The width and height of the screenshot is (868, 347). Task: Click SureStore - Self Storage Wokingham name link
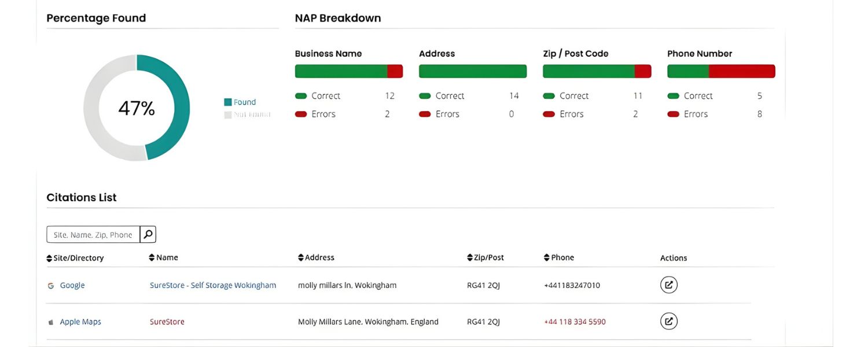point(213,285)
